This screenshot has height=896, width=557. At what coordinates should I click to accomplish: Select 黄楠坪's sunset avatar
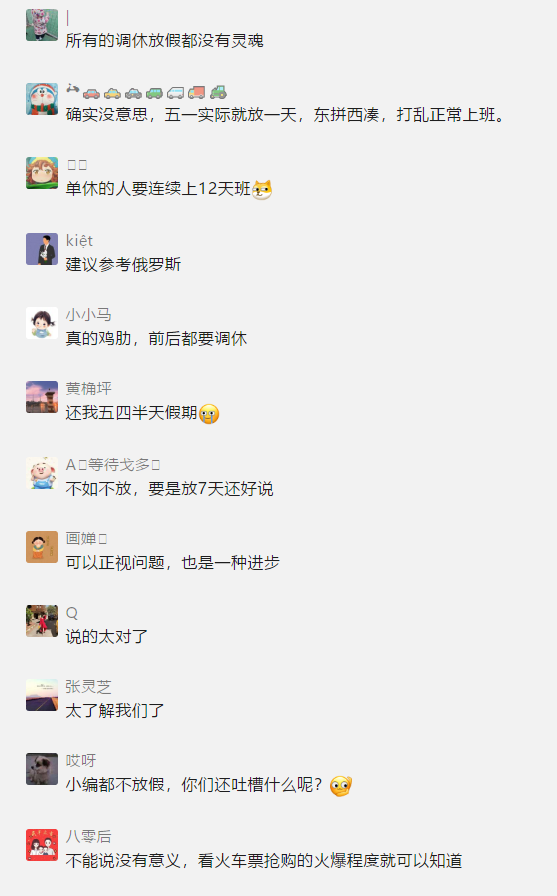tap(42, 397)
